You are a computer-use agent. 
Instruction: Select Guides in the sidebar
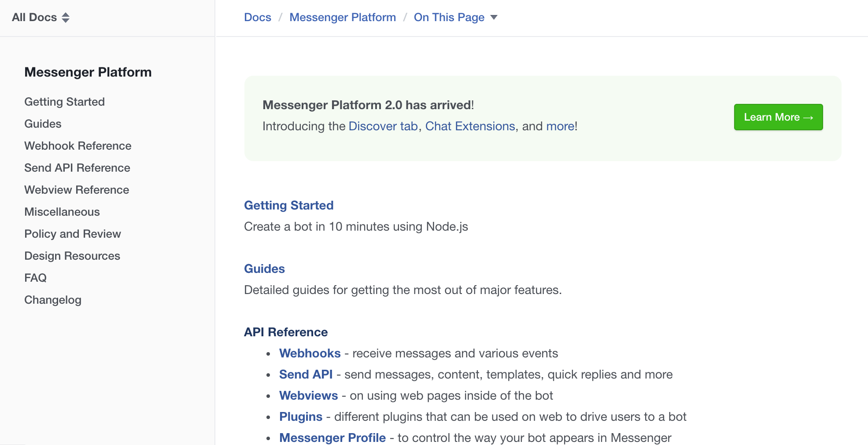tap(43, 124)
